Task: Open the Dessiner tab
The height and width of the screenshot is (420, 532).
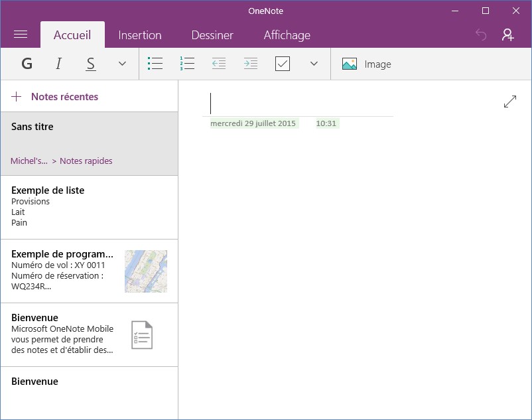Action: click(212, 35)
